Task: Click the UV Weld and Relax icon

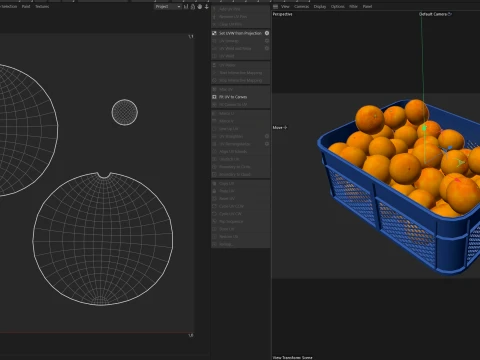Action: [x=214, y=49]
